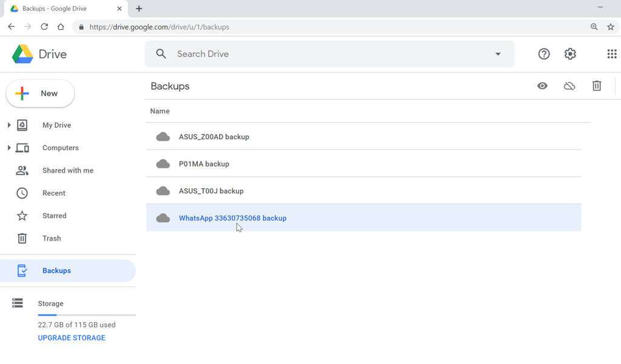Select the Backups - Google Drive tab

pyautogui.click(x=65, y=8)
